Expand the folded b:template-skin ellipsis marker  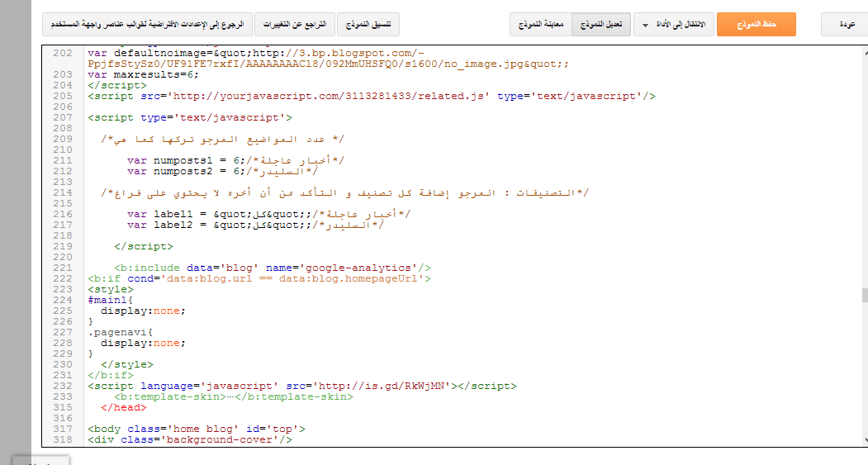(230, 397)
